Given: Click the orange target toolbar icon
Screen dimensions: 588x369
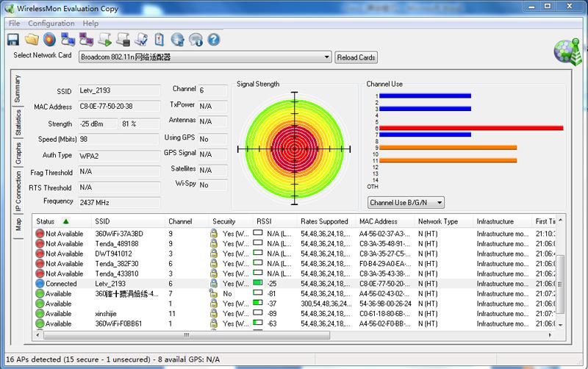Looking at the screenshot, I should click(49, 39).
